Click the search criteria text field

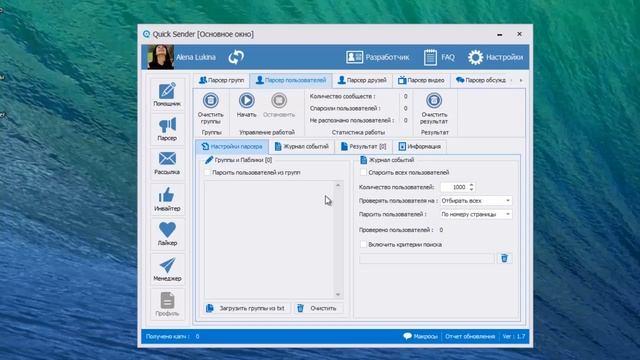[x=427, y=258]
